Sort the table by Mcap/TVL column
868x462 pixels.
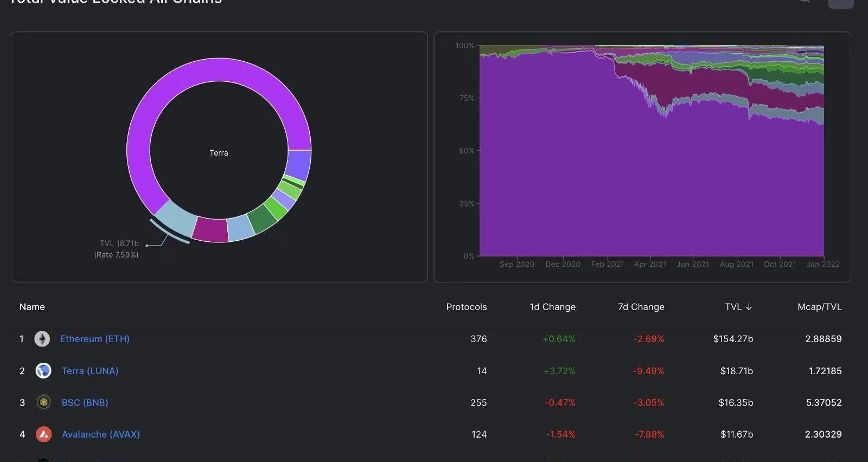820,307
